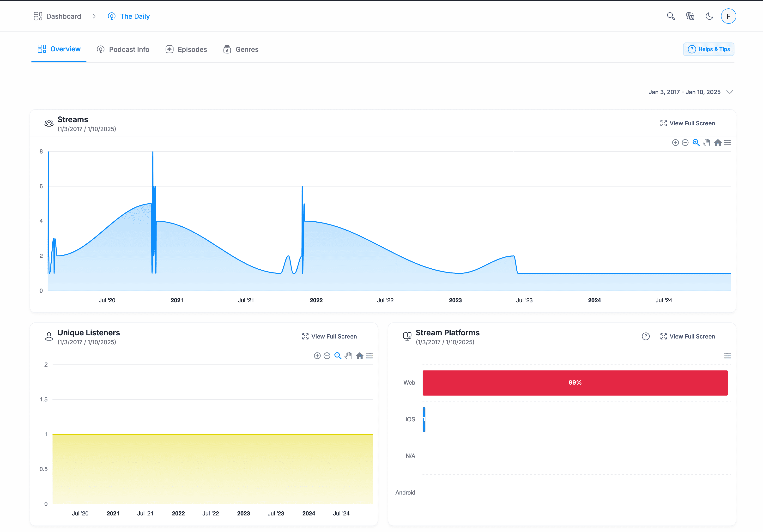Click the Stream Platforms help question icon
Screen dimensions: 763x532
(x=646, y=336)
